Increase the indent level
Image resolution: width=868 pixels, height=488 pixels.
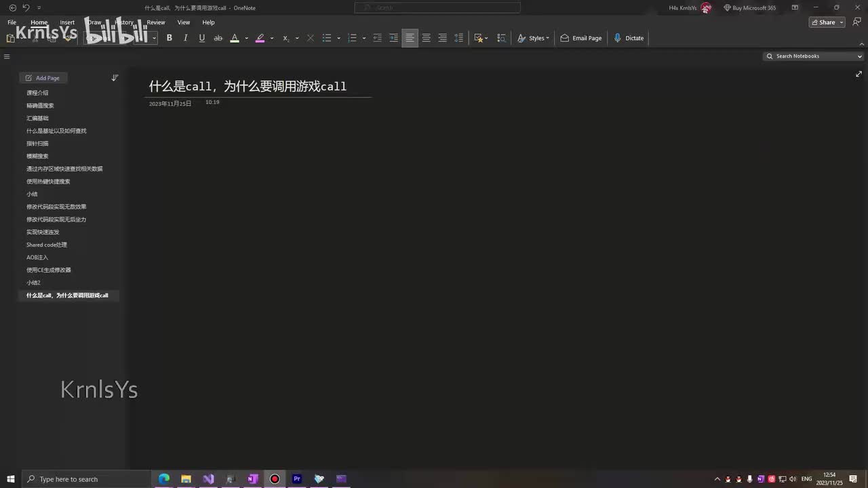point(393,38)
